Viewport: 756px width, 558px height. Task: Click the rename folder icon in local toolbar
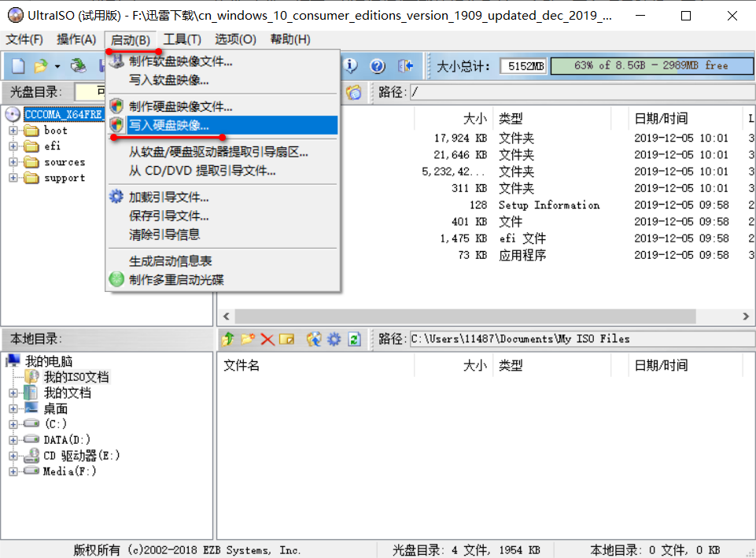coord(287,339)
